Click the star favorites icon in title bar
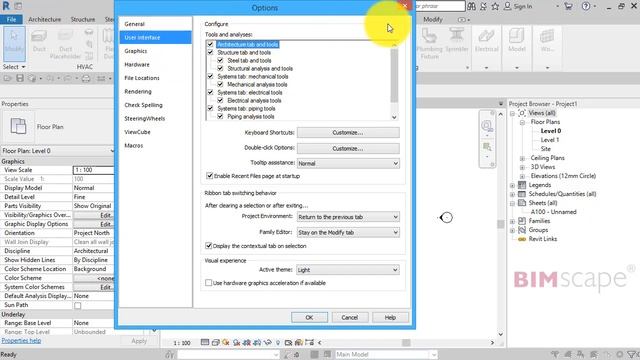 pyautogui.click(x=495, y=6)
